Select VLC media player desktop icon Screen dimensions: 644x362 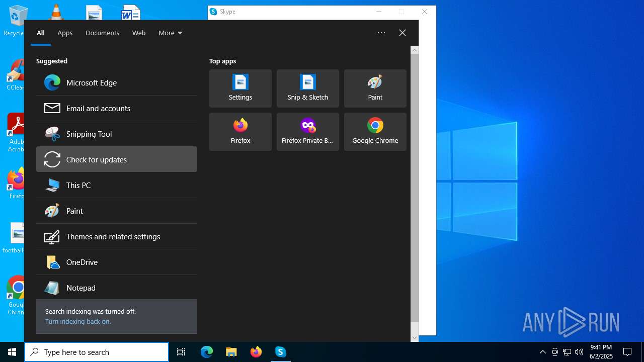[55, 12]
